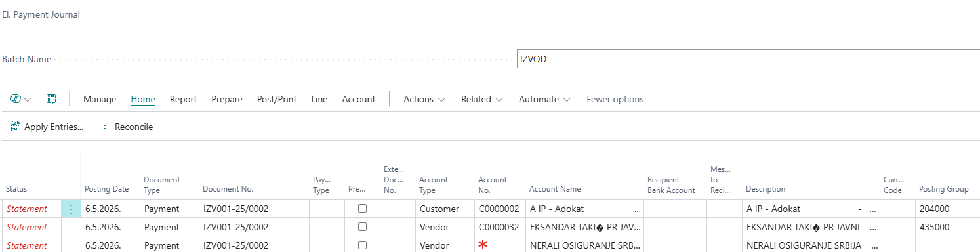The height and width of the screenshot is (252, 980).
Task: Select Posting Group value 435000
Action: 947,227
